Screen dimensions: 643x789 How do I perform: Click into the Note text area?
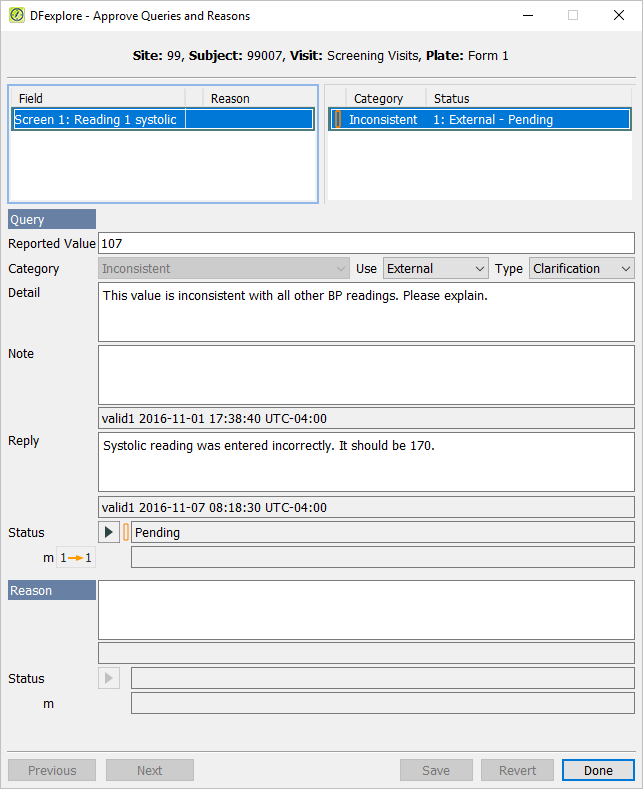[x=366, y=375]
